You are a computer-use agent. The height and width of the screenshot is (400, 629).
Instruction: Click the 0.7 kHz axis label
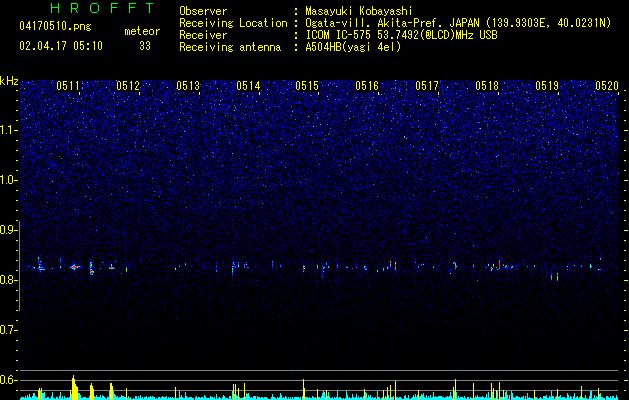tap(7, 330)
